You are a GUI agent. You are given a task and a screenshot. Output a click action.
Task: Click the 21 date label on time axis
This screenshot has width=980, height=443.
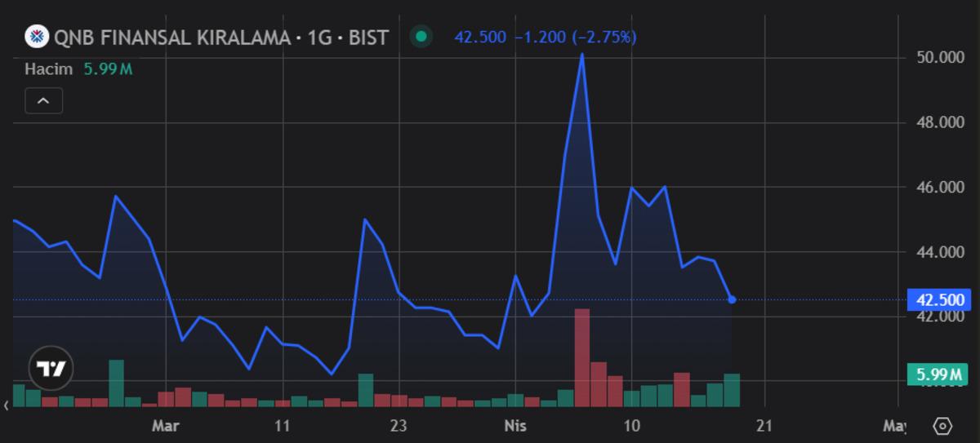pos(764,425)
